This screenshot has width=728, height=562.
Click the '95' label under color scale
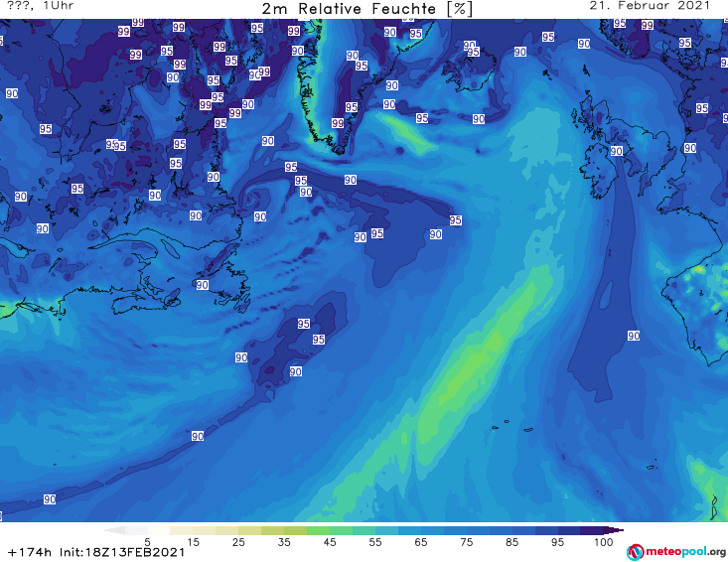pyautogui.click(x=557, y=542)
